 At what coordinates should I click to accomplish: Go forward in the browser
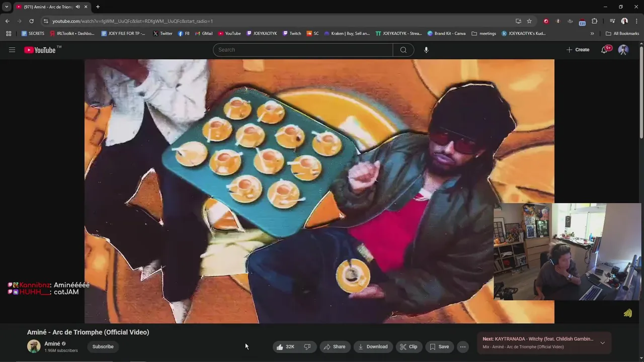[19, 21]
